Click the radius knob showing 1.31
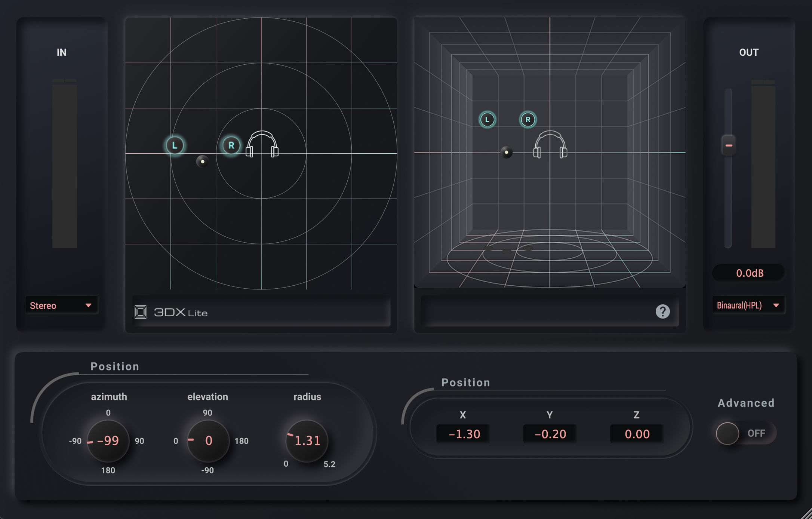 tap(307, 441)
